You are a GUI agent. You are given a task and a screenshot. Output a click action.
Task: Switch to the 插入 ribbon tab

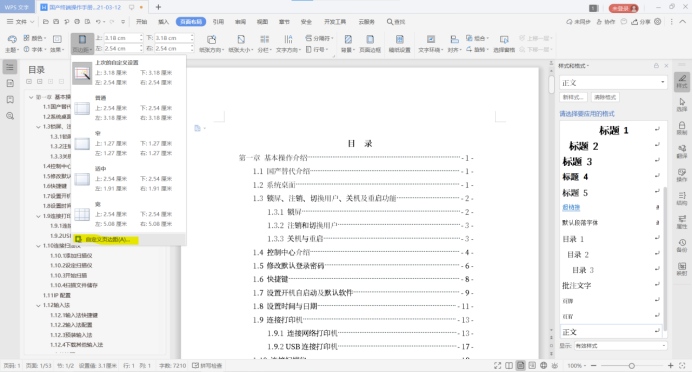164,21
